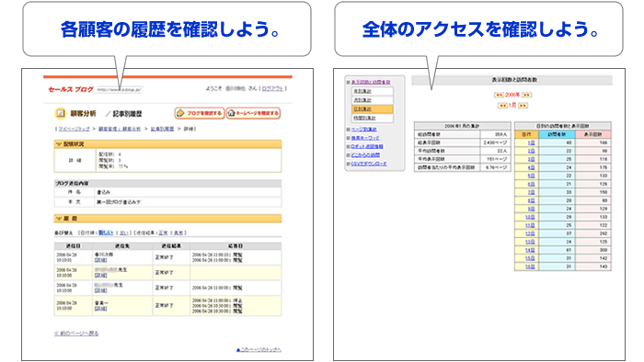Select the highlighted 日別集計 menu item
This screenshot has width=644, height=362.
click(x=372, y=109)
